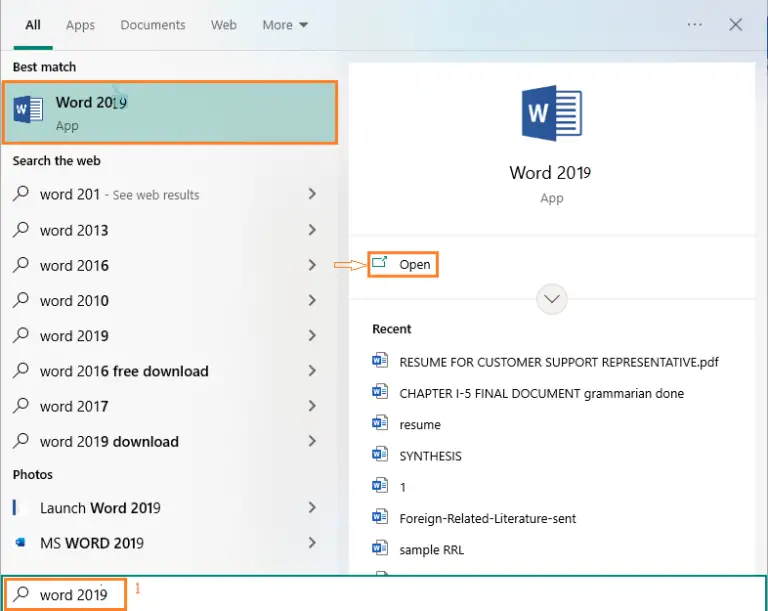Image resolution: width=768 pixels, height=611 pixels.
Task: Click the Word file icon beside 'resume'
Action: (x=380, y=423)
